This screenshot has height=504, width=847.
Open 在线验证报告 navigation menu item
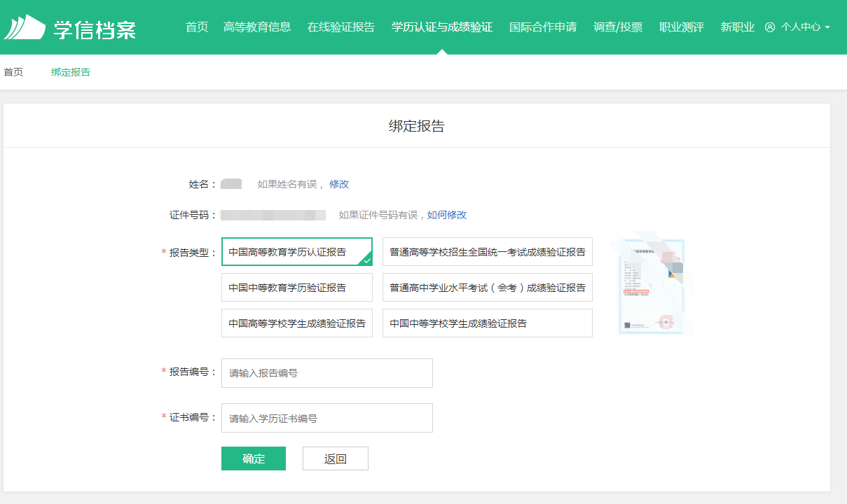pos(341,27)
